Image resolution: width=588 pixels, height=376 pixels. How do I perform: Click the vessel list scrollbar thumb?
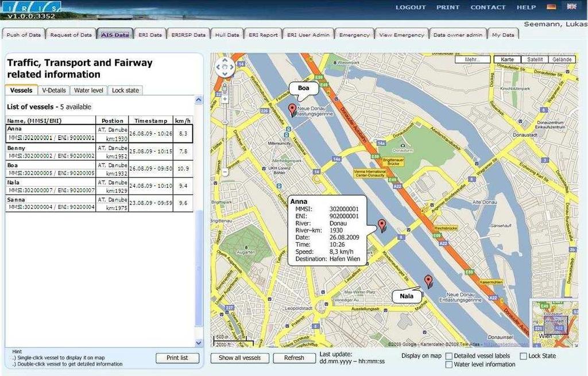point(199,268)
